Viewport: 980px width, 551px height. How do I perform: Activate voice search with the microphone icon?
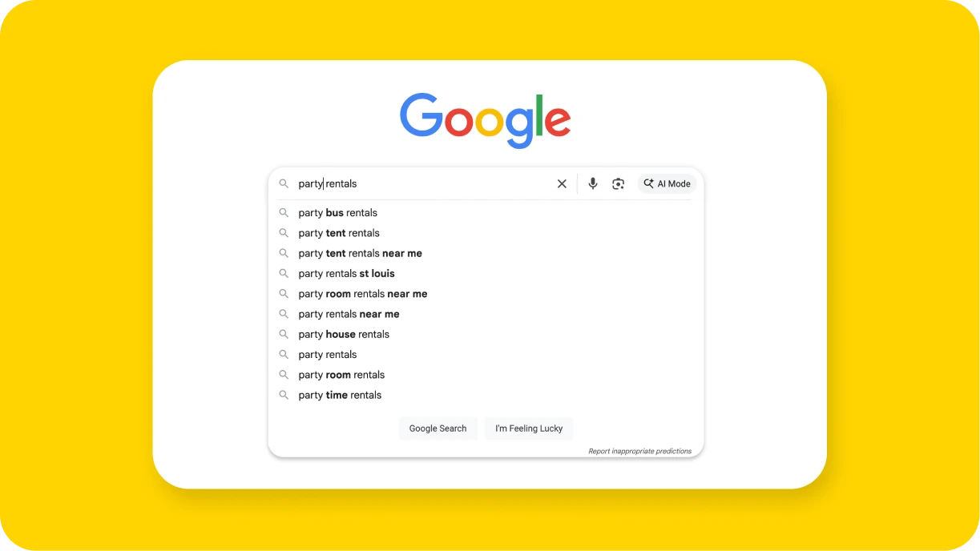pos(592,183)
